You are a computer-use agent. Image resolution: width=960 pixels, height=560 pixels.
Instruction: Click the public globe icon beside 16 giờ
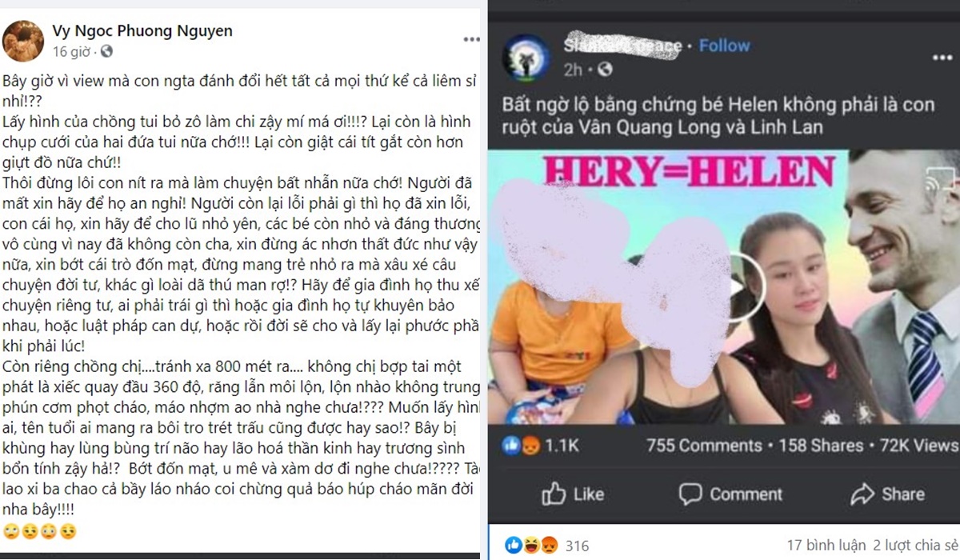(107, 52)
